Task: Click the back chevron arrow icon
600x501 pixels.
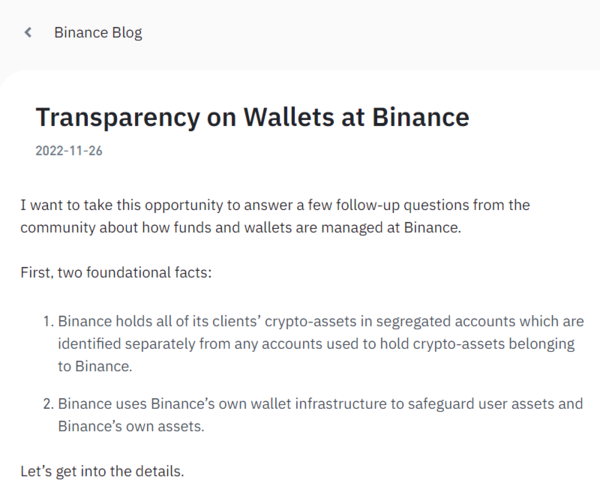Action: click(29, 32)
